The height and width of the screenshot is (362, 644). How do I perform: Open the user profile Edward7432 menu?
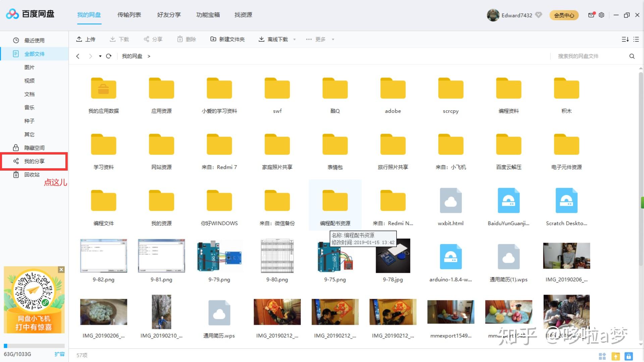tap(514, 15)
